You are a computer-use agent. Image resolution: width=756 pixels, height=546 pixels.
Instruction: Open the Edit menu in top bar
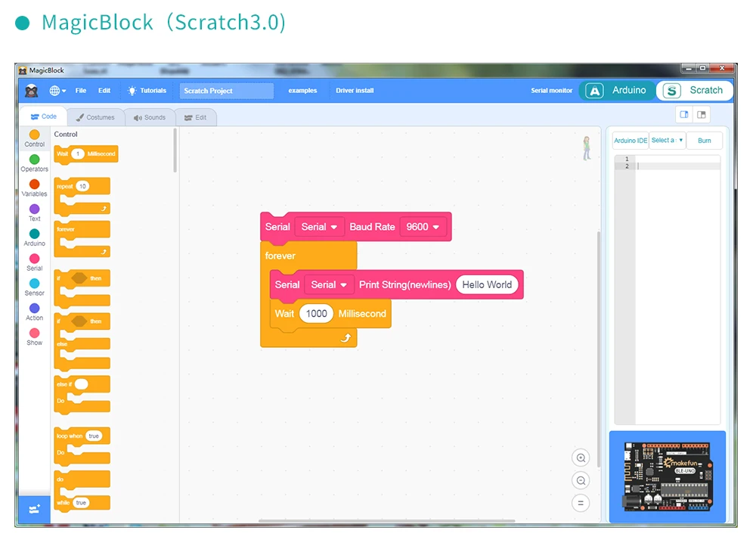(x=104, y=91)
